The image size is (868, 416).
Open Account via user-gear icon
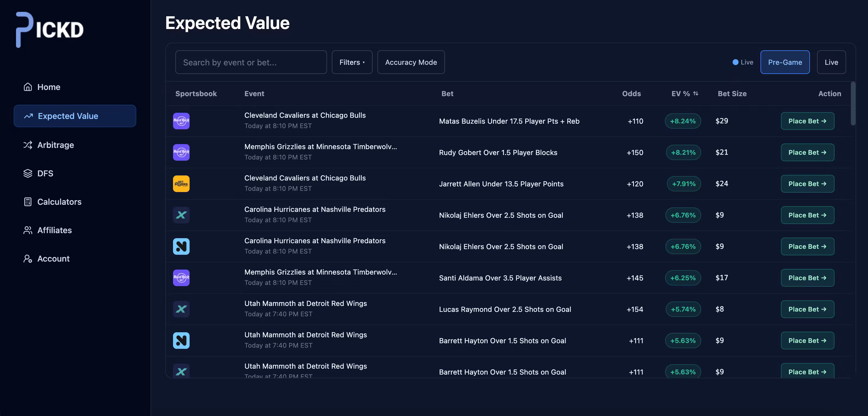pos(28,259)
